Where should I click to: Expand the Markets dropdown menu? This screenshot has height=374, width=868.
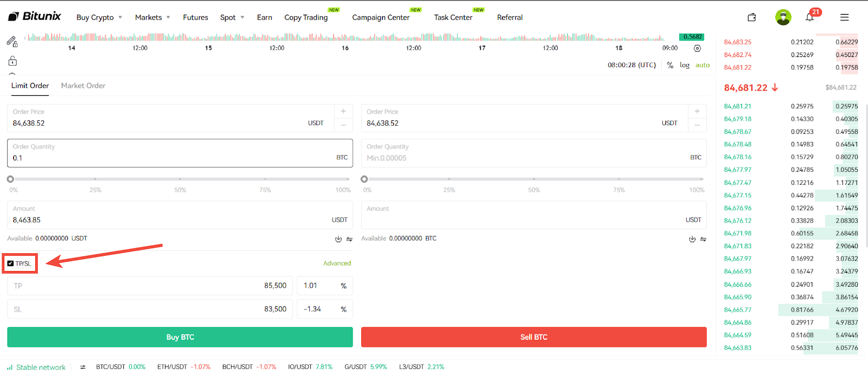(x=152, y=17)
